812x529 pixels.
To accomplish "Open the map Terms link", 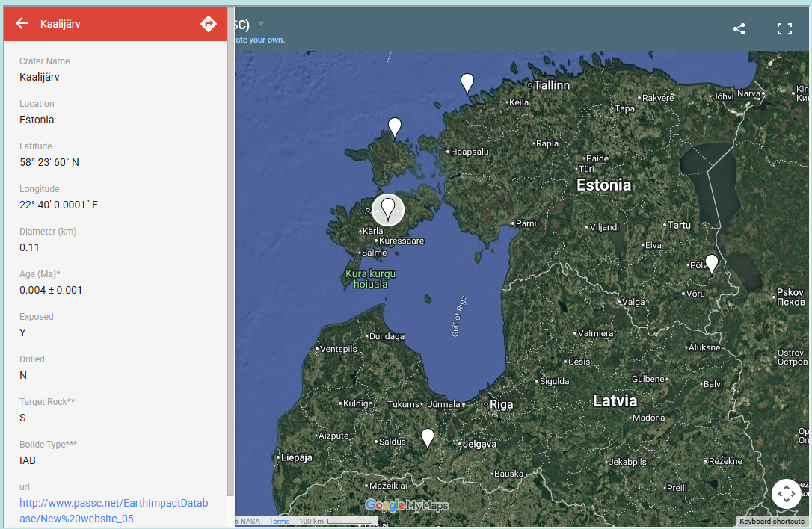I will tap(279, 522).
